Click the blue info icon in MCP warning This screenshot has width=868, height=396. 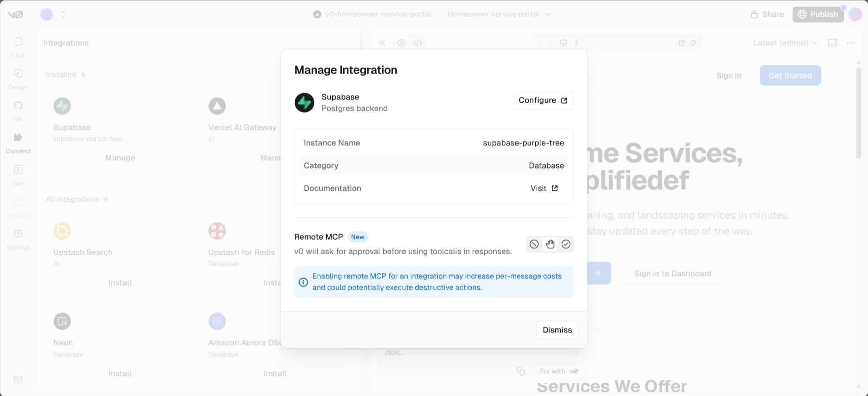(x=303, y=282)
